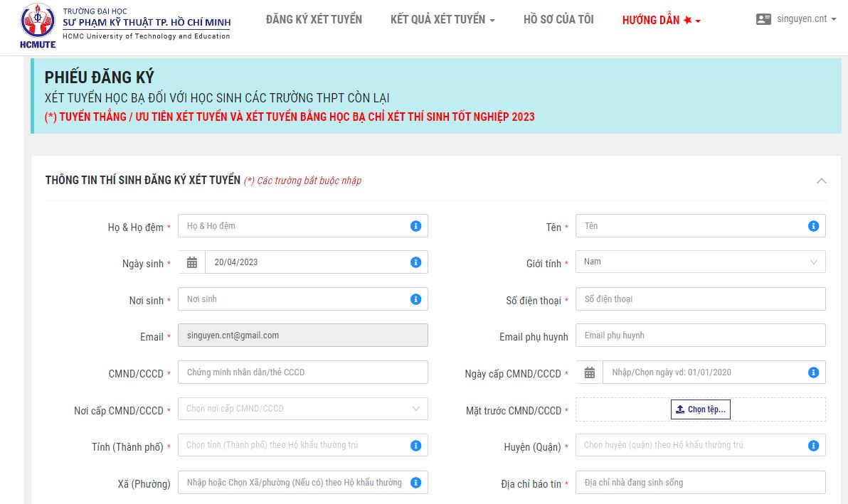
Task: Open the Giới tính dropdown
Action: (700, 262)
